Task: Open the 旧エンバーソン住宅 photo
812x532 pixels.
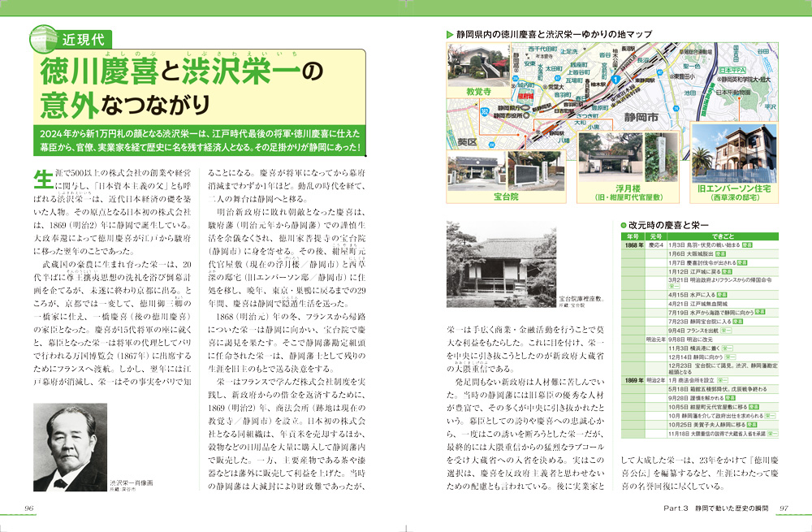Action: click(734, 154)
